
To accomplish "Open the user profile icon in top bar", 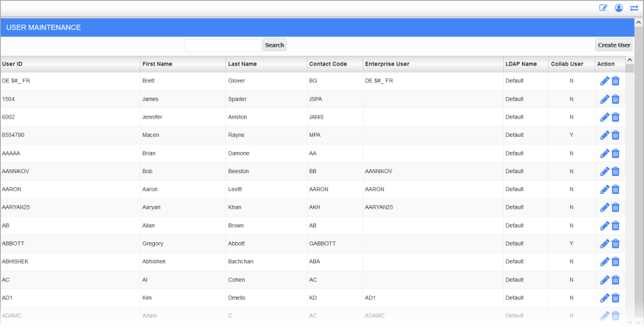I will (x=619, y=8).
